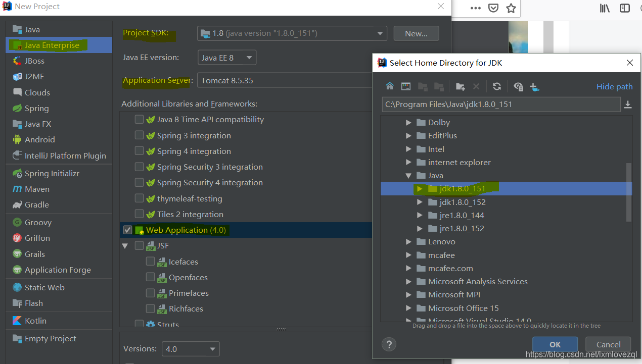
Task: Go to home directory in JDK dialog
Action: point(389,86)
